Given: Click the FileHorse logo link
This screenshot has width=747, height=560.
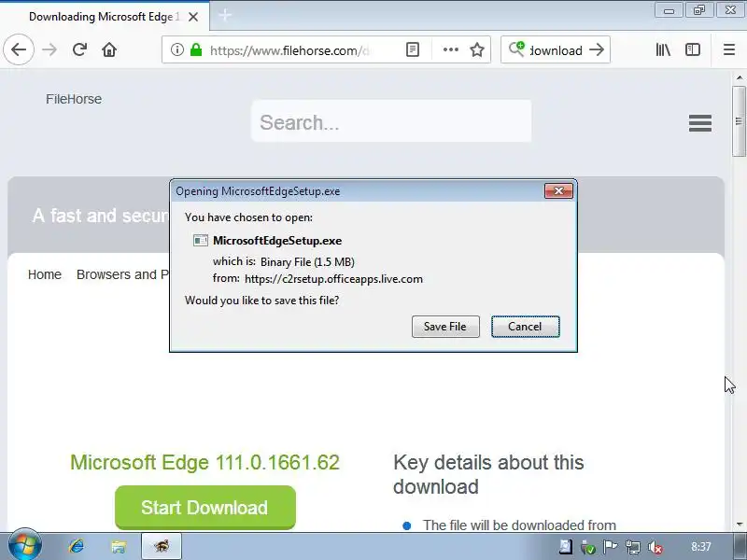Looking at the screenshot, I should coord(74,99).
